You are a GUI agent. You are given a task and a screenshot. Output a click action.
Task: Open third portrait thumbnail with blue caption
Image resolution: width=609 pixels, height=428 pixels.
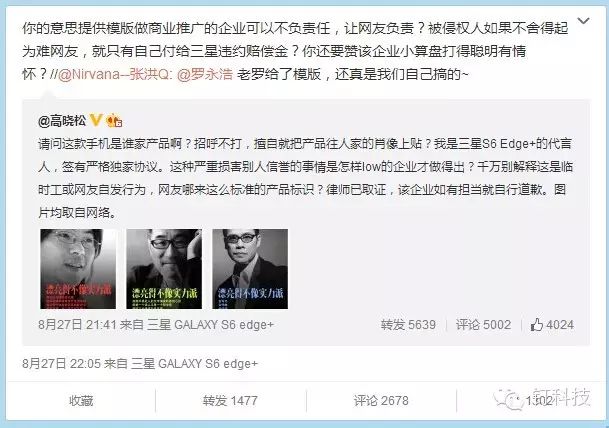click(250, 269)
